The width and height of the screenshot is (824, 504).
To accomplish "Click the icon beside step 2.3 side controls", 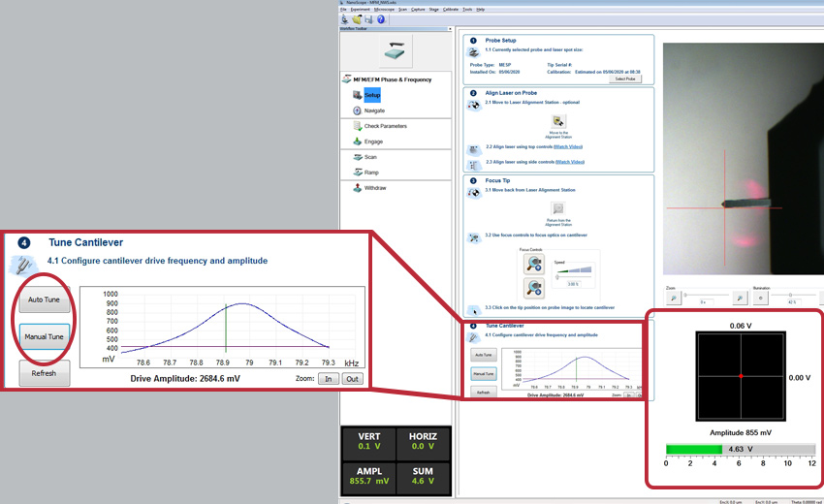I will [x=474, y=166].
